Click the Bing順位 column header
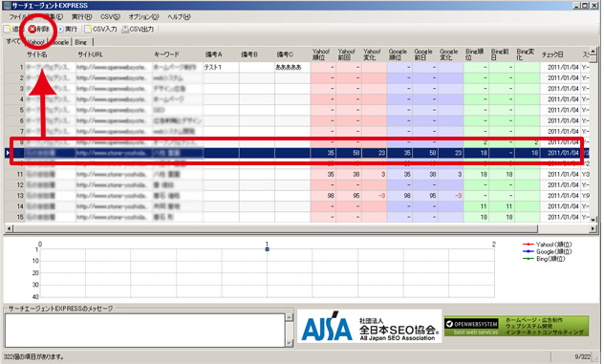Screen dimensions: 604x364 point(476,54)
